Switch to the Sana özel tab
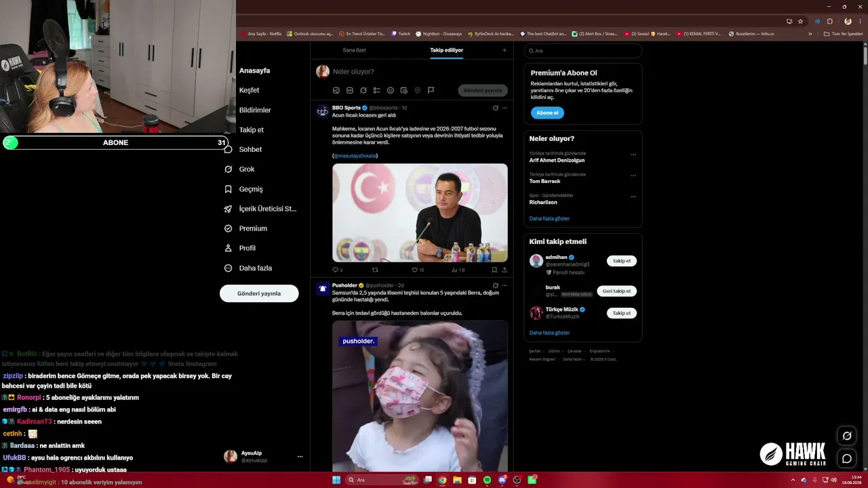This screenshot has width=868, height=488. point(354,50)
